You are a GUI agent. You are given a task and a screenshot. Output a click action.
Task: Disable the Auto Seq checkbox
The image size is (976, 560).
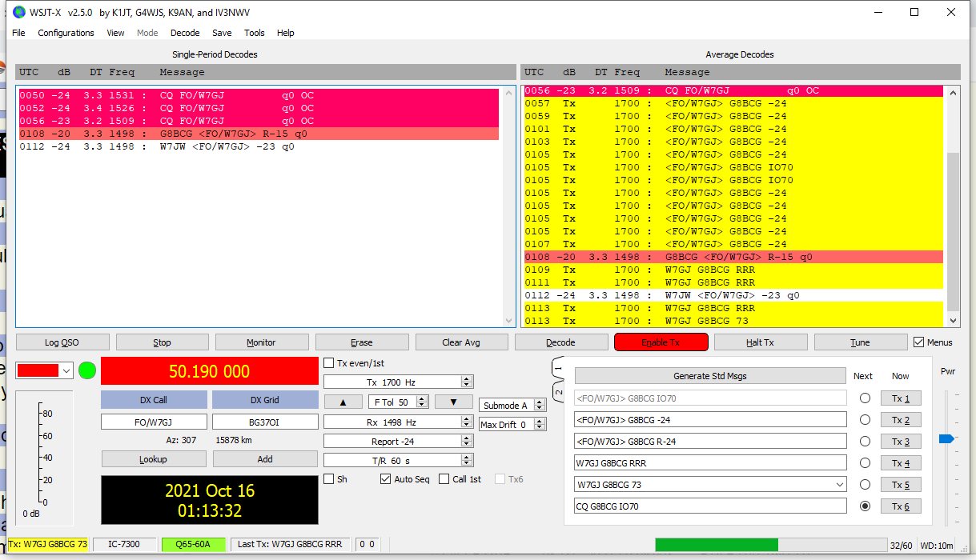(386, 479)
